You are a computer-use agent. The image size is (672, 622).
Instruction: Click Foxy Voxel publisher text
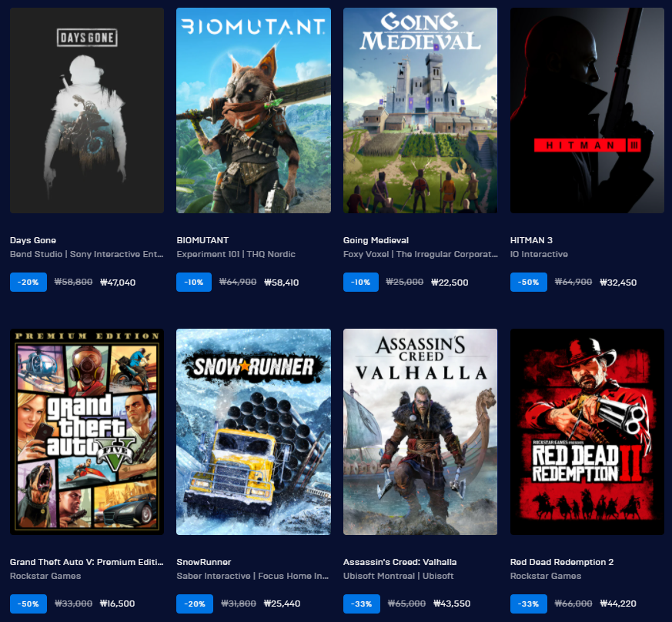(366, 254)
